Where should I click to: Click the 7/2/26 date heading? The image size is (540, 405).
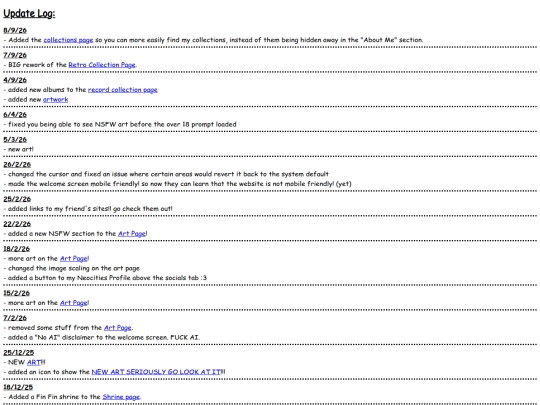(x=15, y=318)
